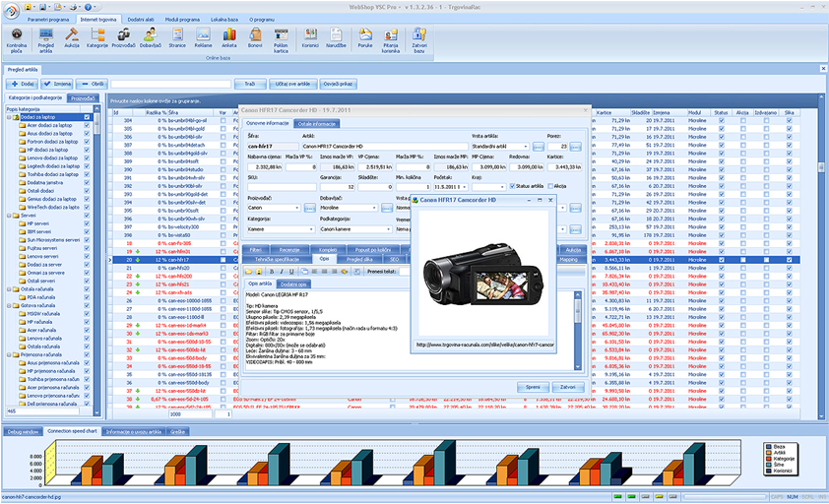
Task: Click the Spremi button in dialog
Action: coord(533,387)
